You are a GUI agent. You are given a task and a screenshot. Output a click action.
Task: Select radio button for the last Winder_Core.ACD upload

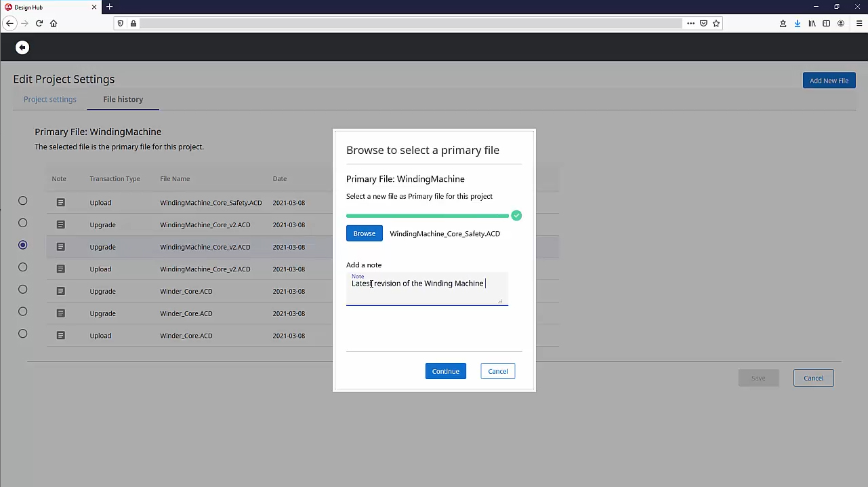(x=23, y=334)
